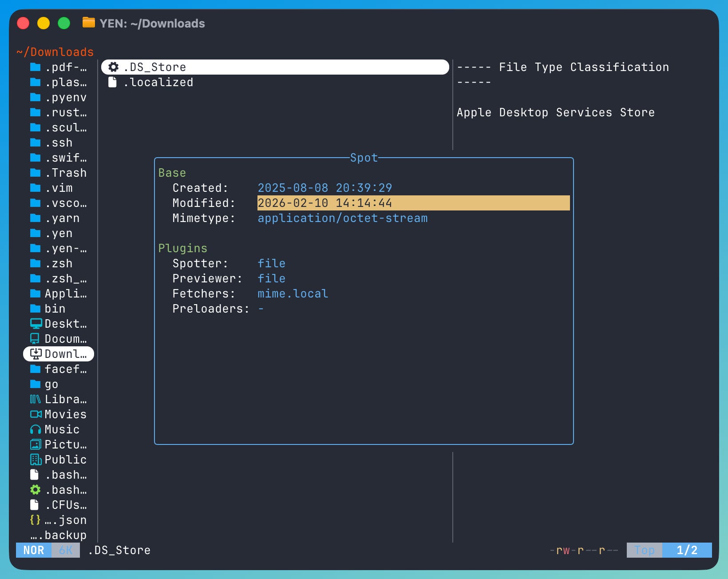Viewport: 728px width, 579px height.
Task: Click the Pictures folder icon
Action: coord(36,444)
